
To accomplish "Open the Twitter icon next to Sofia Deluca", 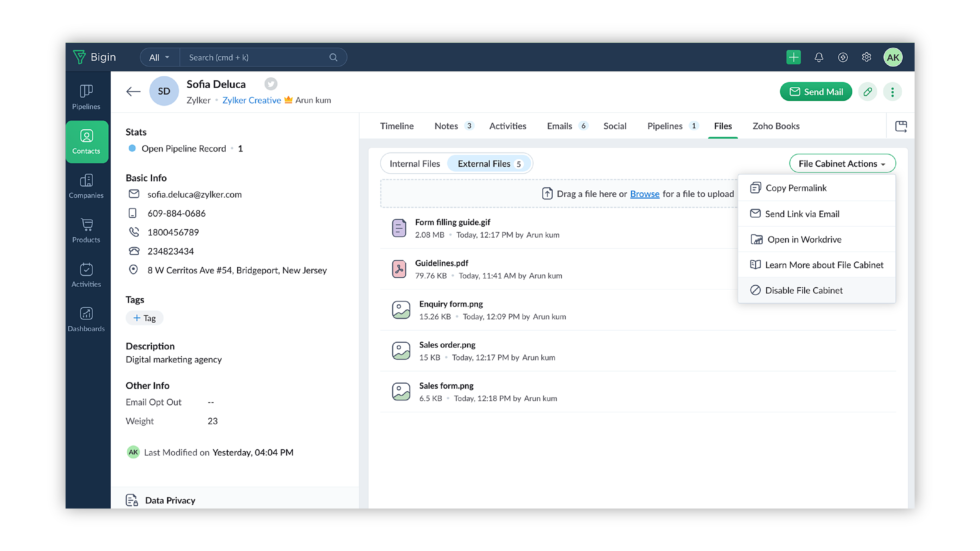I will 271,84.
